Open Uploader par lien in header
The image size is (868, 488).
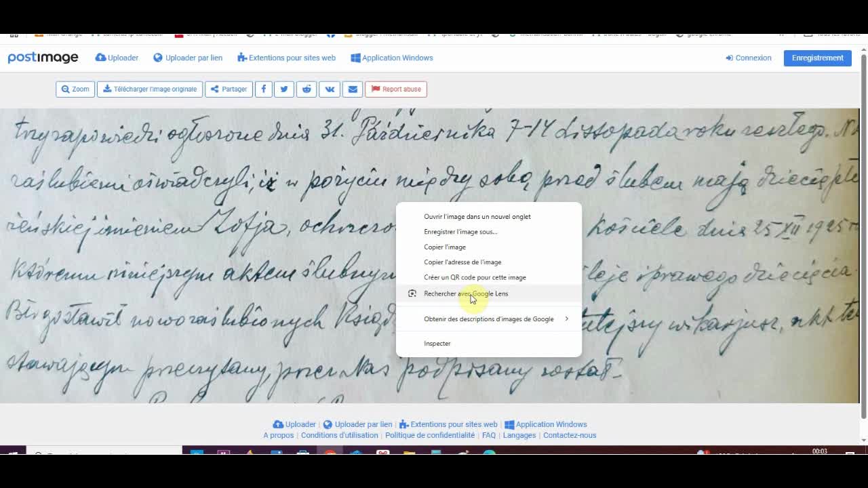(188, 58)
